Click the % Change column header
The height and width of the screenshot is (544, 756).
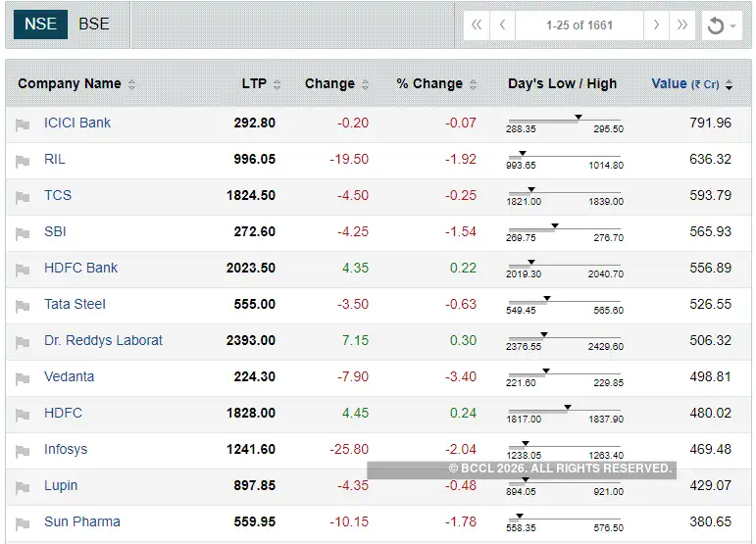pos(429,84)
